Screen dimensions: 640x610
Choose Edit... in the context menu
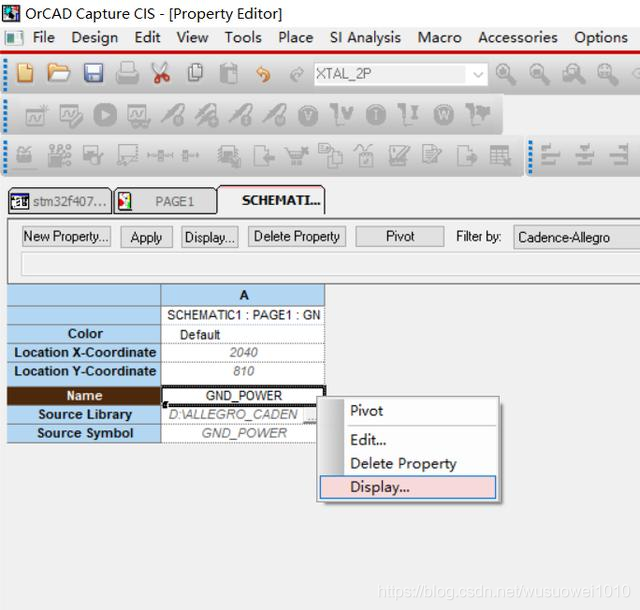pyautogui.click(x=408, y=440)
